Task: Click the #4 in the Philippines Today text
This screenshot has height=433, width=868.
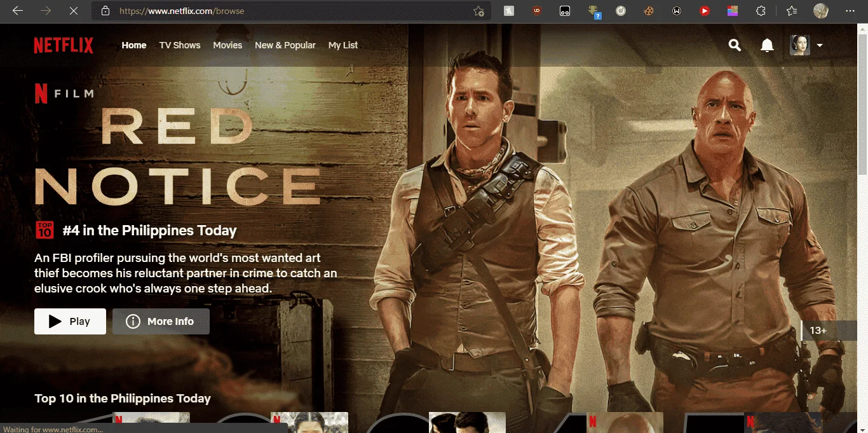Action: [149, 231]
